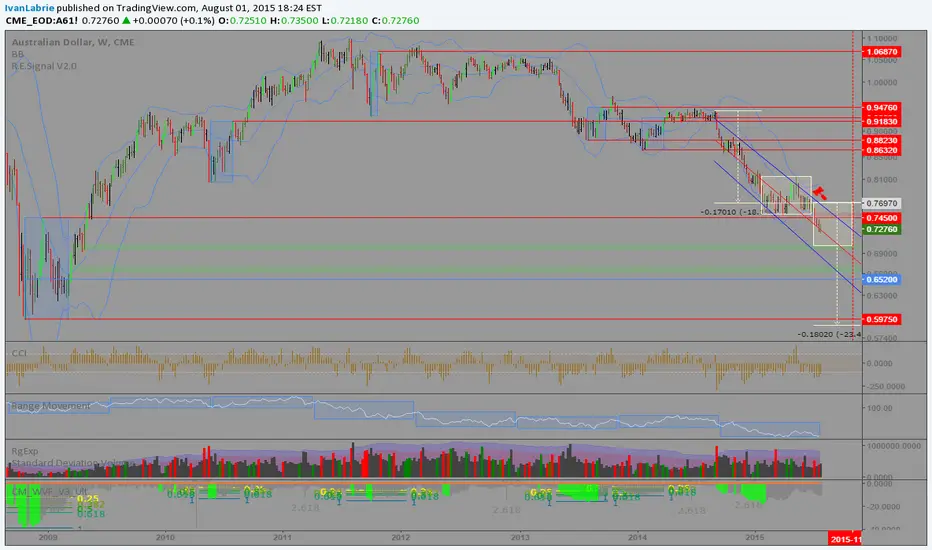Click the green 0.72760 current price label
The image size is (932, 550).
click(882, 229)
